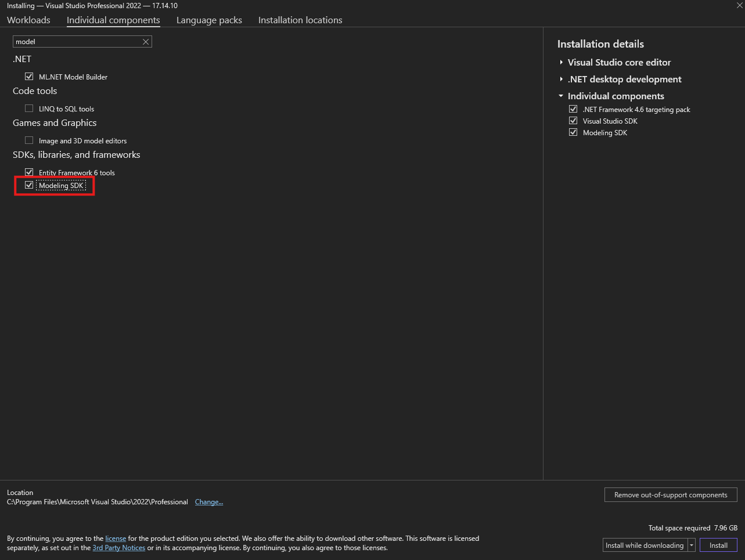Open the Change... location link

pyautogui.click(x=209, y=502)
